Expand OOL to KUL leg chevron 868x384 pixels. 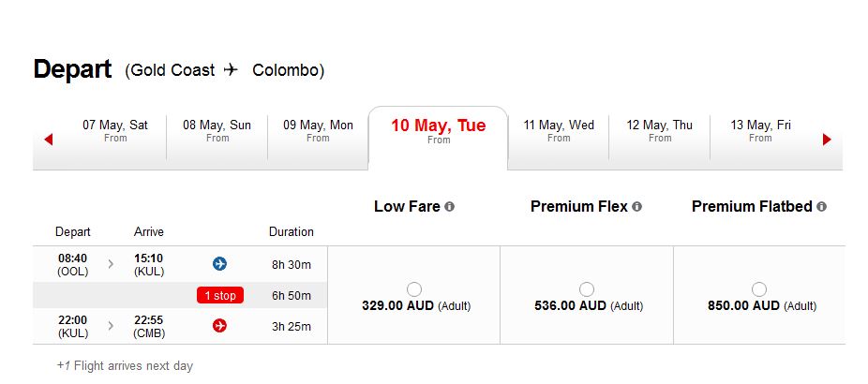pos(111,264)
